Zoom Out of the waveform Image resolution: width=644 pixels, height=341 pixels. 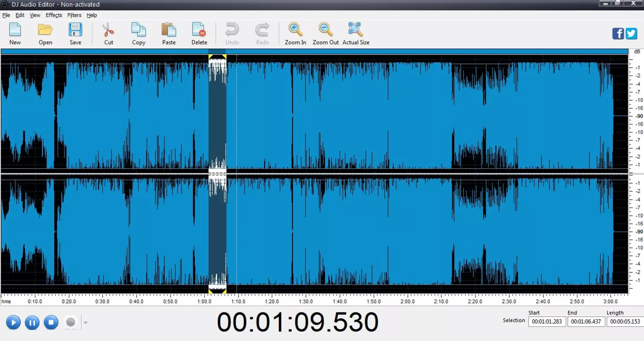pyautogui.click(x=325, y=34)
